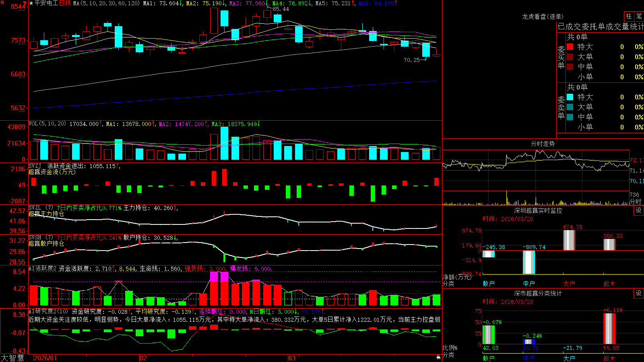Click the 超大 380.33 bar in 实时监控
Image resolution: width=644 pixels, height=362 pixels.
pyautogui.click(x=609, y=245)
